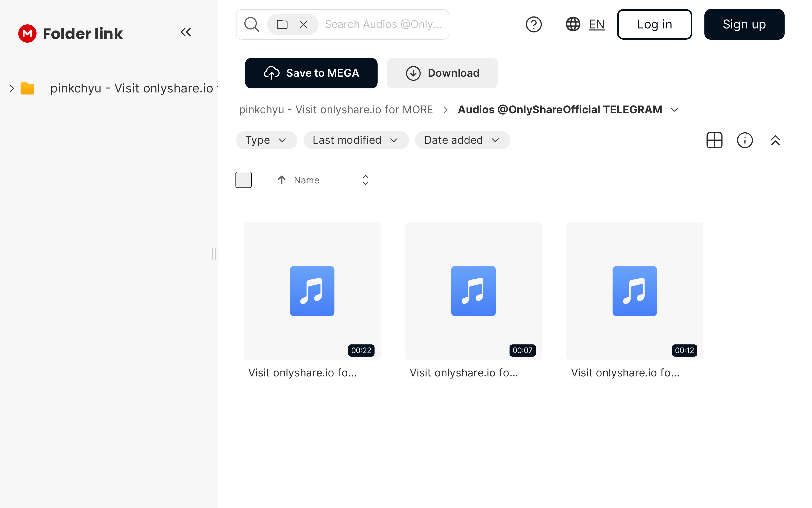This screenshot has height=508, width=812.
Task: Click the 00:07 file name label
Action: [464, 373]
